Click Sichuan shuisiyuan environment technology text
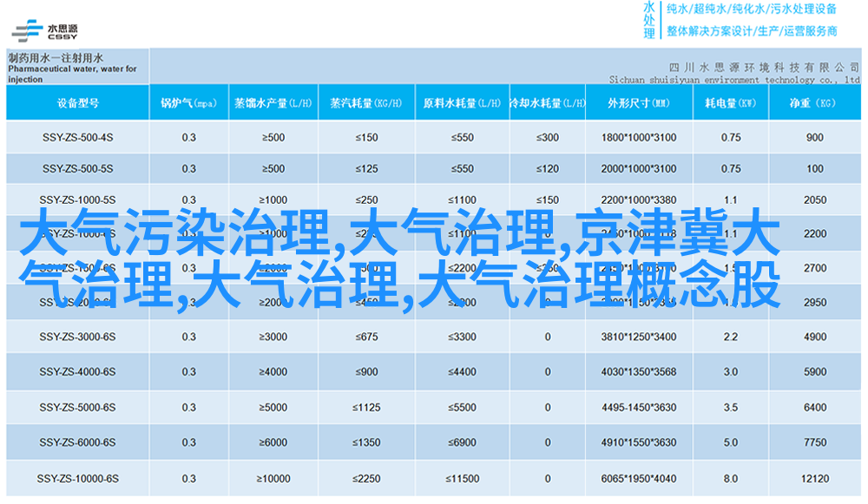 (x=734, y=80)
